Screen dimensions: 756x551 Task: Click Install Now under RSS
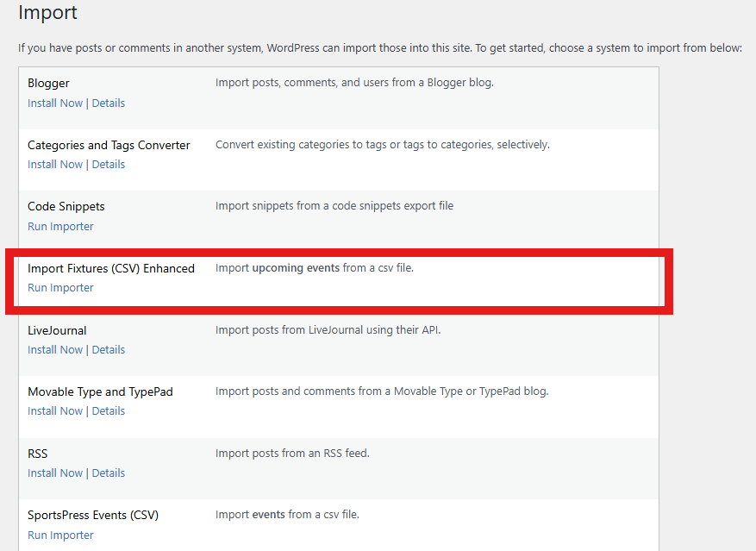pyautogui.click(x=54, y=473)
